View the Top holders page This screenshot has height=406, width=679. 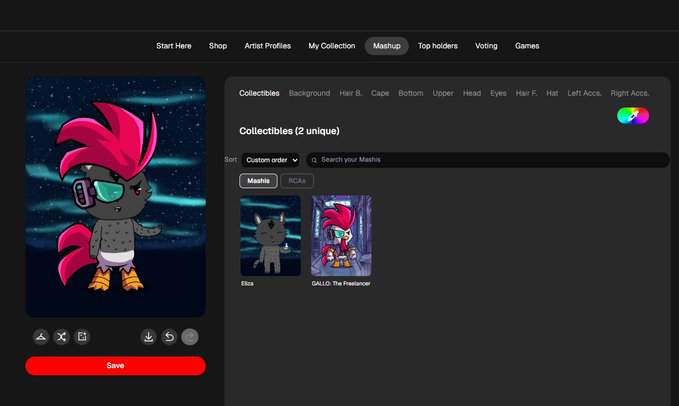[x=438, y=46]
